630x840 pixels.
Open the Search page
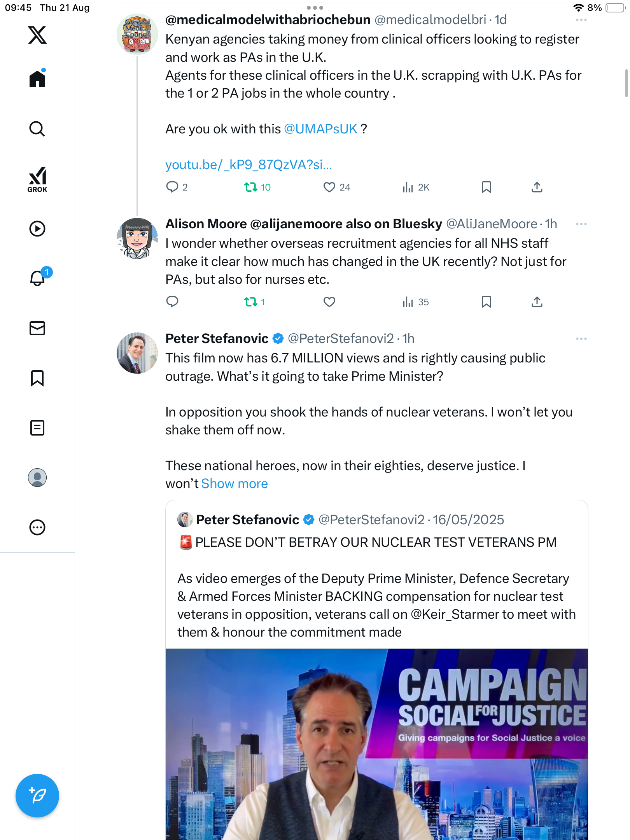37,129
